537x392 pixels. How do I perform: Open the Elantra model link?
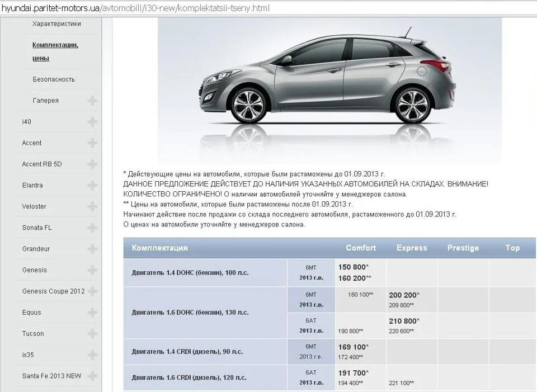tap(32, 185)
